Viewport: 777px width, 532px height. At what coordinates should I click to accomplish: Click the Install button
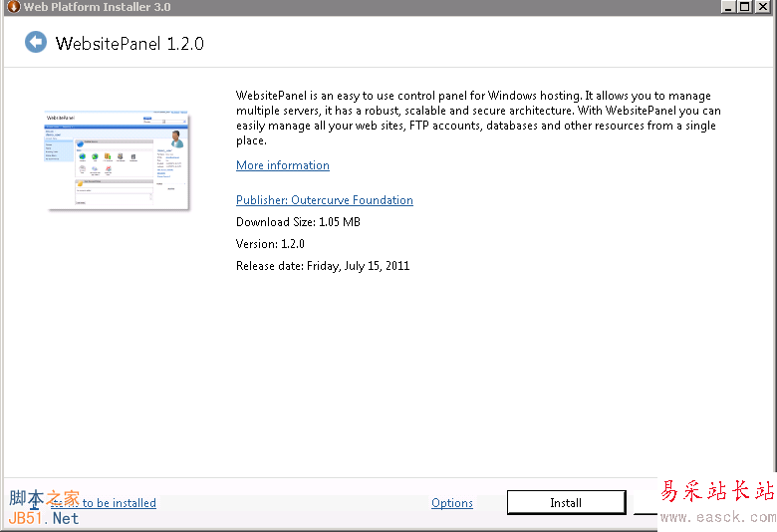(x=567, y=503)
